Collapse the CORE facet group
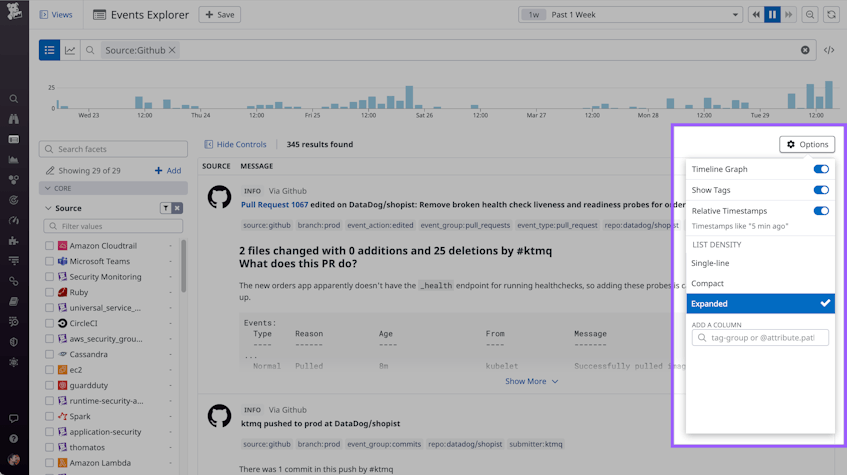The image size is (847, 475). [x=113, y=188]
